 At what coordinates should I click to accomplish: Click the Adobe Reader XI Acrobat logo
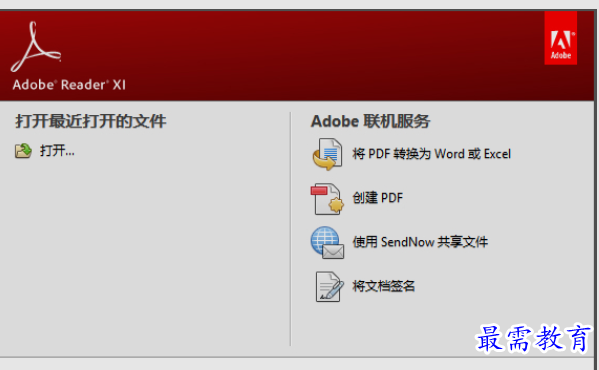click(36, 47)
